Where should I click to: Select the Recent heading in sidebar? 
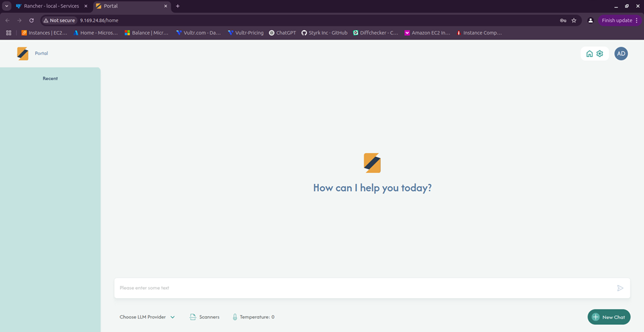click(x=50, y=78)
